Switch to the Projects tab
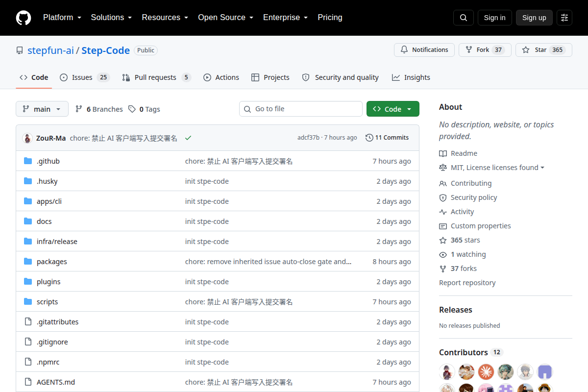The image size is (588, 392). 270,77
